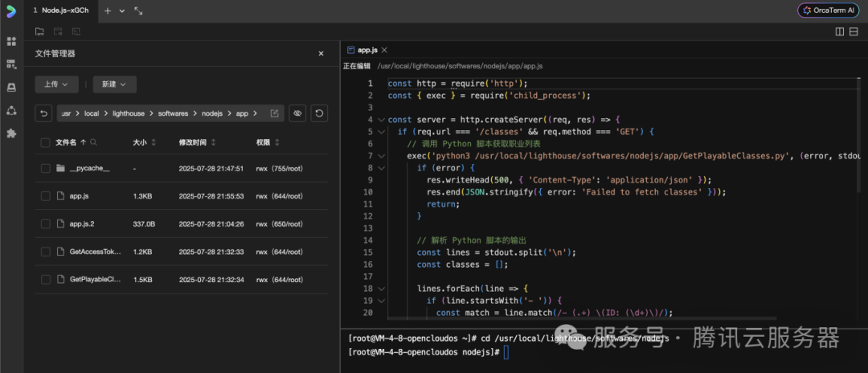Split the view vertically using columns icon
The width and height of the screenshot is (868, 373).
tap(840, 31)
